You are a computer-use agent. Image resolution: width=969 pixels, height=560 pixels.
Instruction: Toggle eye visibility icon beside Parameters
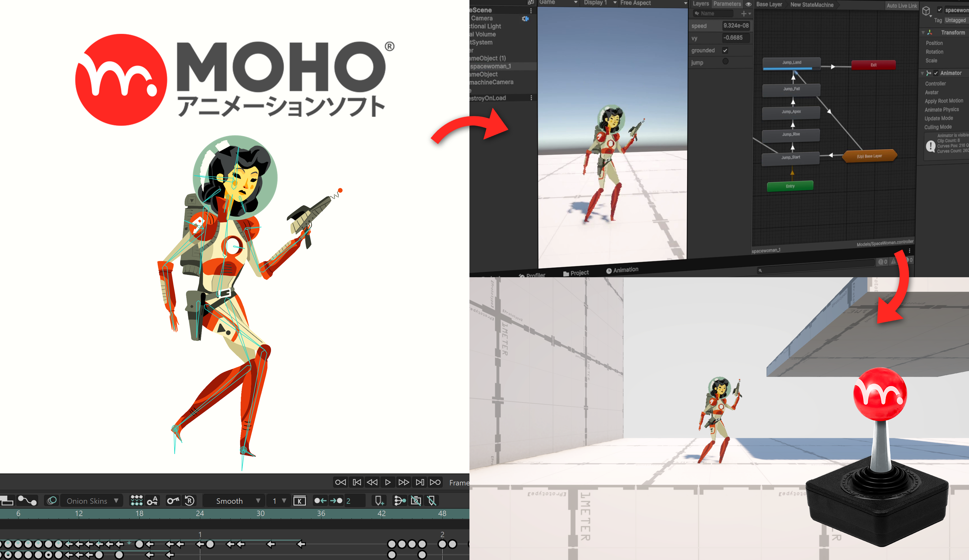click(x=748, y=4)
